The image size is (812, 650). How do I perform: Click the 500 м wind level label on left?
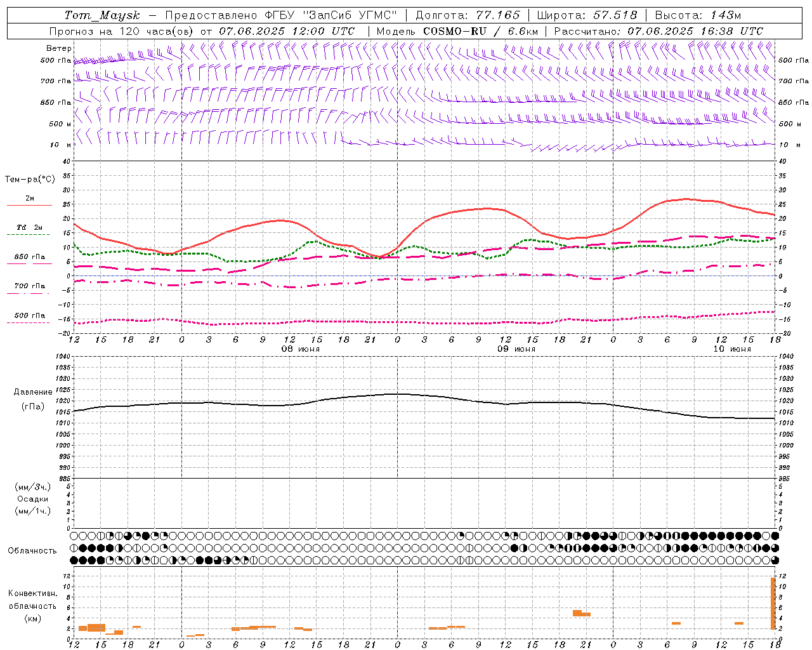[x=60, y=124]
